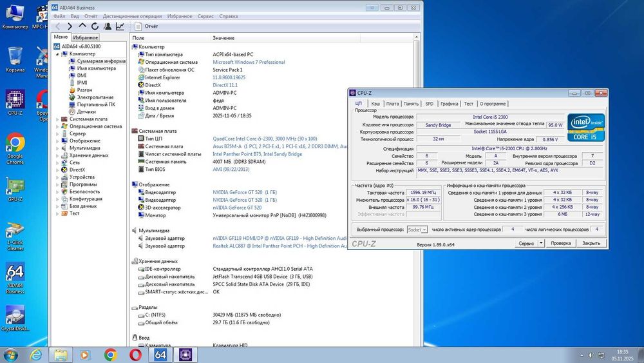Expand Системная плата tree node
This screenshot has height=363, width=644.
[x=57, y=119]
